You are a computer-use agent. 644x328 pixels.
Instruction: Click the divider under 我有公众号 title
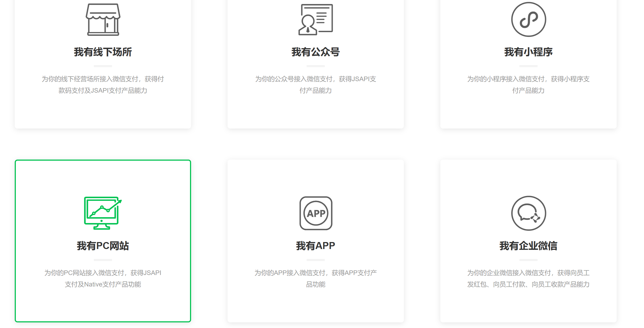[315, 66]
